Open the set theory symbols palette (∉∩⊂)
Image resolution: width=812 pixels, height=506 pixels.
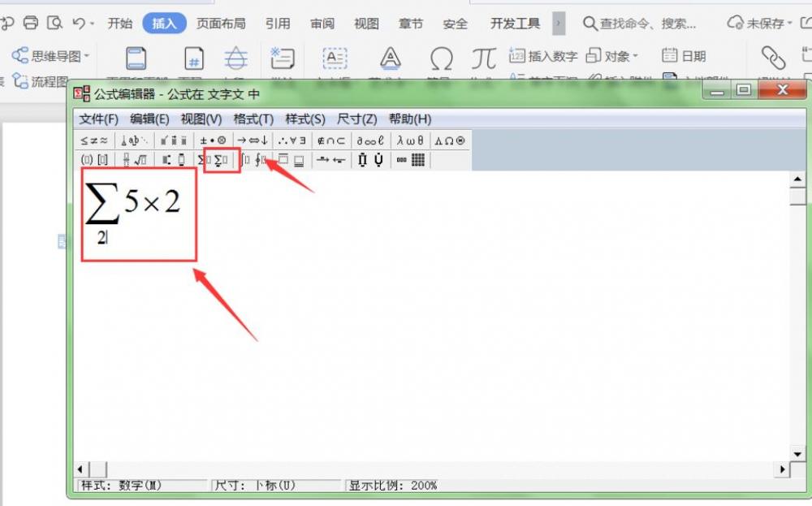[331, 141]
